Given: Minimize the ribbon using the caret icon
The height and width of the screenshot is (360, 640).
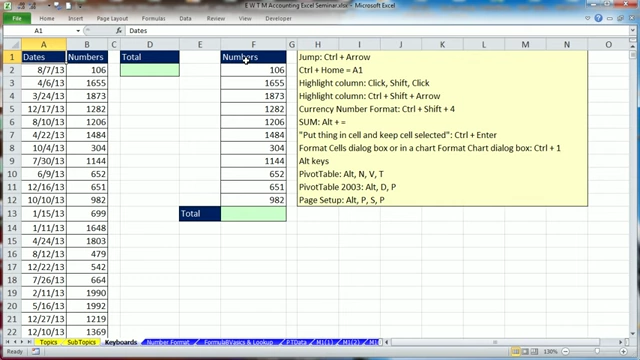Looking at the screenshot, I should (x=588, y=18).
